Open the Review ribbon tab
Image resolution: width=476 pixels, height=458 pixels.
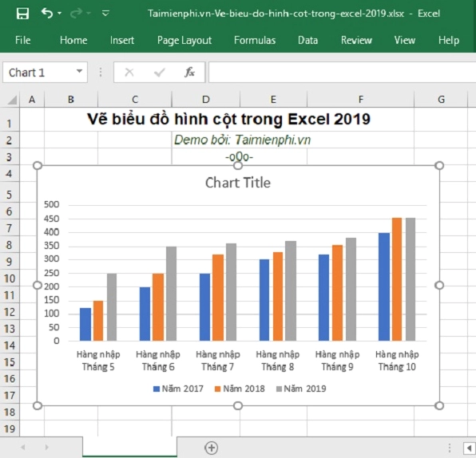click(x=356, y=40)
